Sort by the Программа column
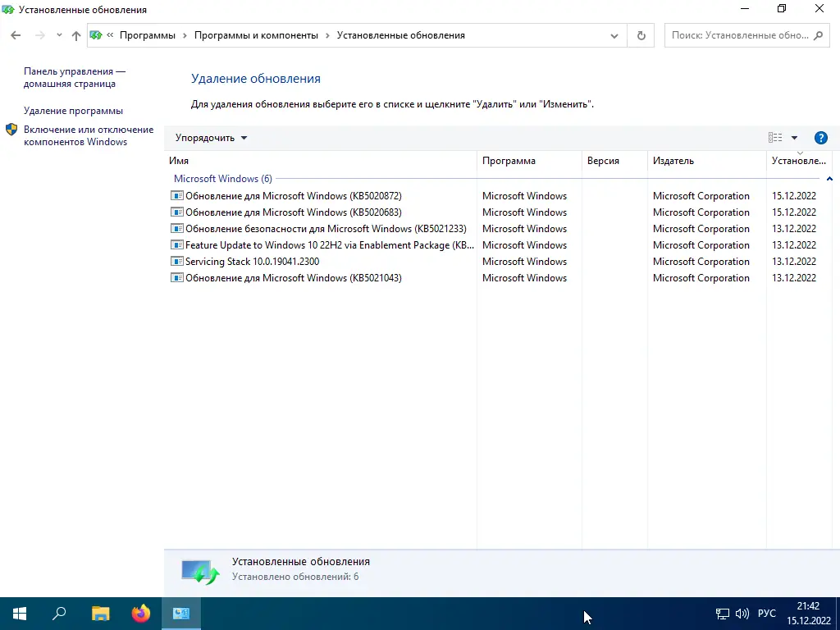The image size is (840, 630). click(x=529, y=161)
